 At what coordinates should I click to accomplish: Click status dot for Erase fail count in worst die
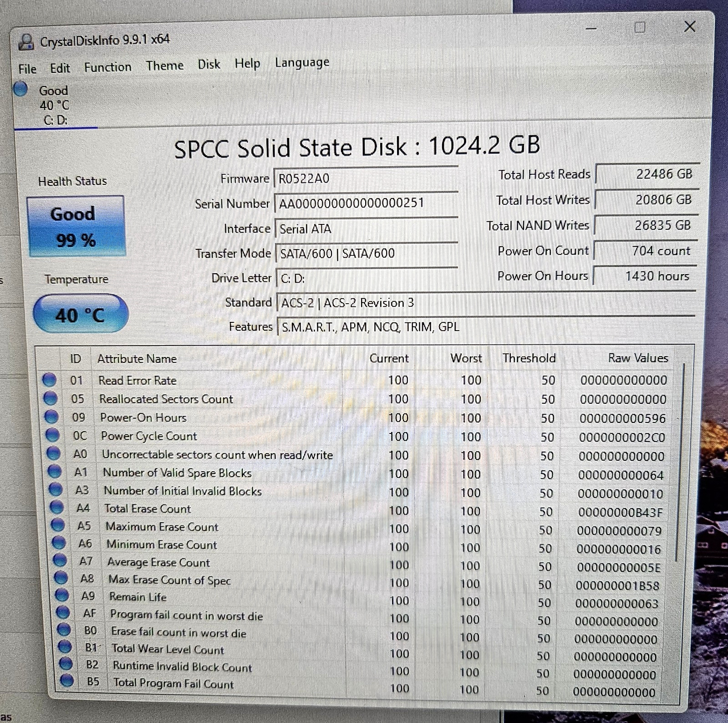coord(64,630)
